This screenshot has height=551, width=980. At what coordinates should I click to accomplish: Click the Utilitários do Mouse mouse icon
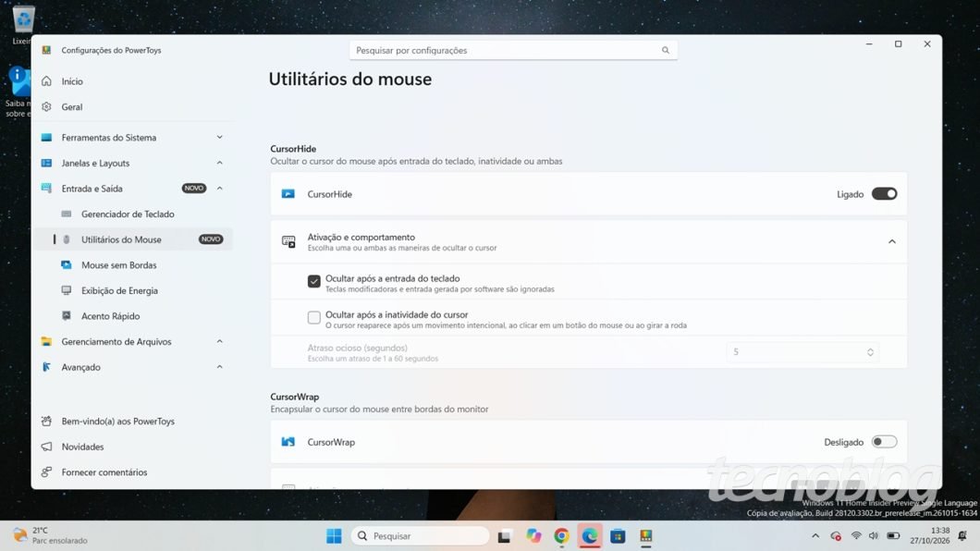[67, 239]
